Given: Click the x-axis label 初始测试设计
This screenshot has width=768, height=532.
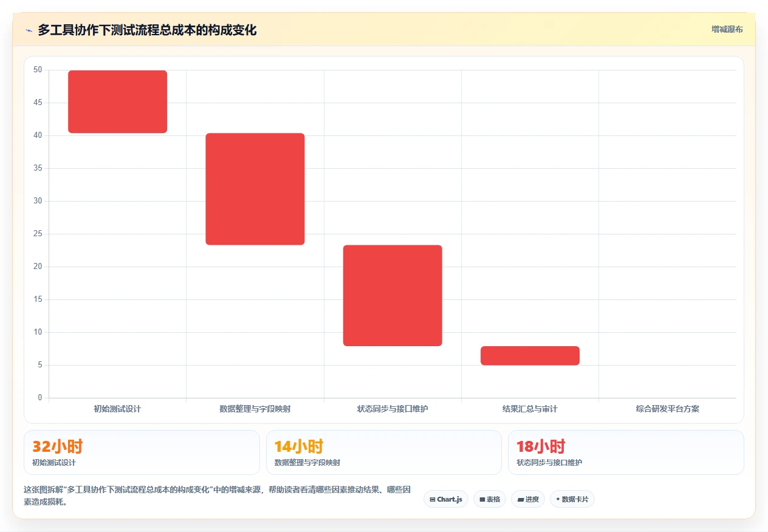Looking at the screenshot, I should [117, 409].
